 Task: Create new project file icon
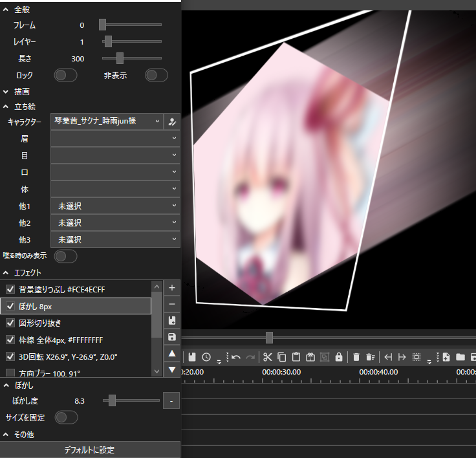[x=446, y=357]
